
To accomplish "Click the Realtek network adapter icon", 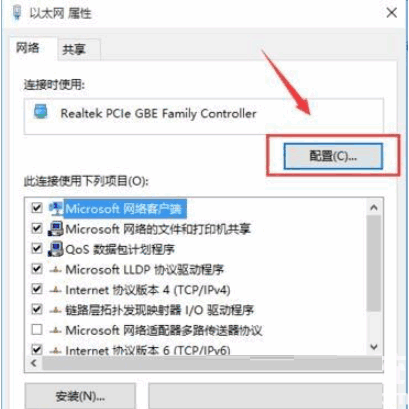I will tap(41, 112).
